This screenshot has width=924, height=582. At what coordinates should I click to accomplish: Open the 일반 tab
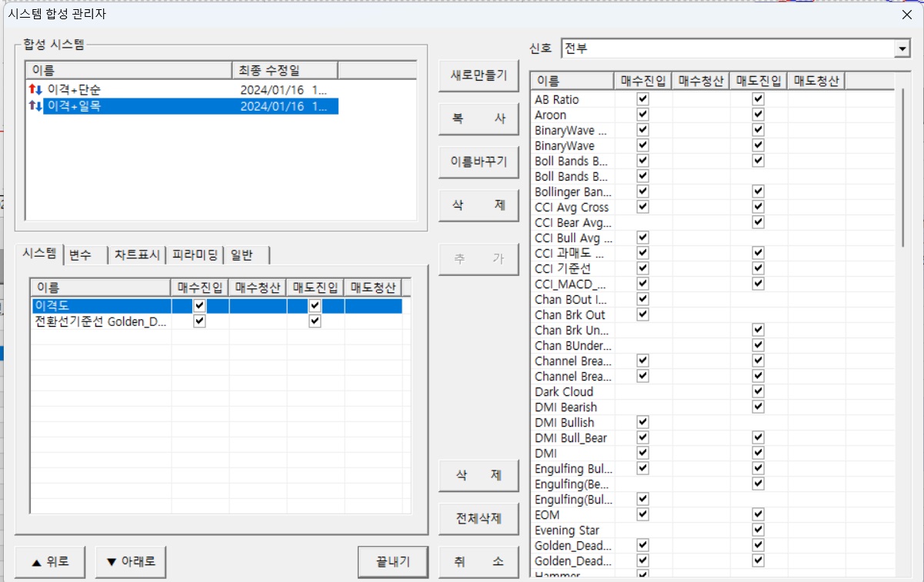(242, 254)
